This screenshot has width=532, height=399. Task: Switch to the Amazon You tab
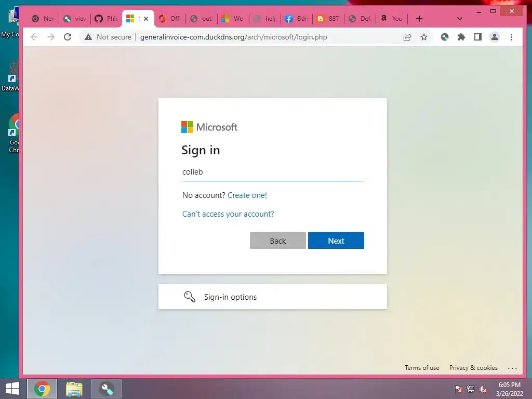coord(391,19)
